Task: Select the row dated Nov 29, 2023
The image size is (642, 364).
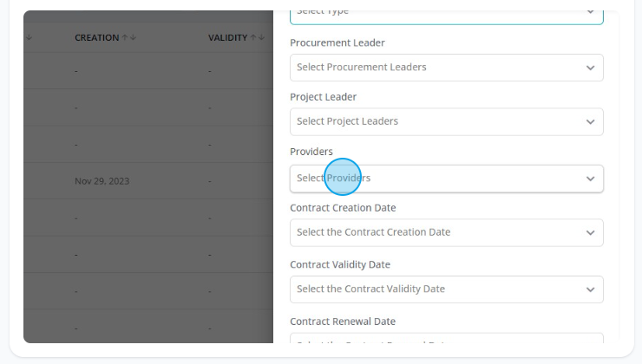Action: tap(148, 181)
